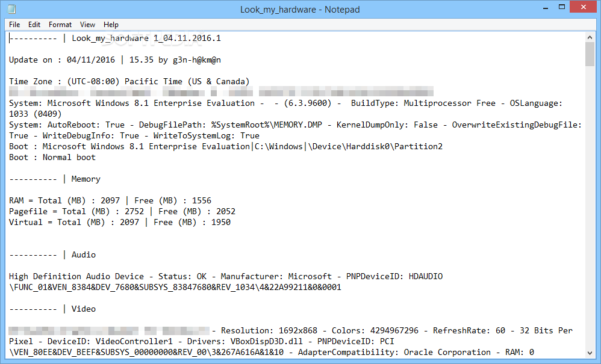Open the View menu
The height and width of the screenshot is (364, 601).
[x=87, y=25]
